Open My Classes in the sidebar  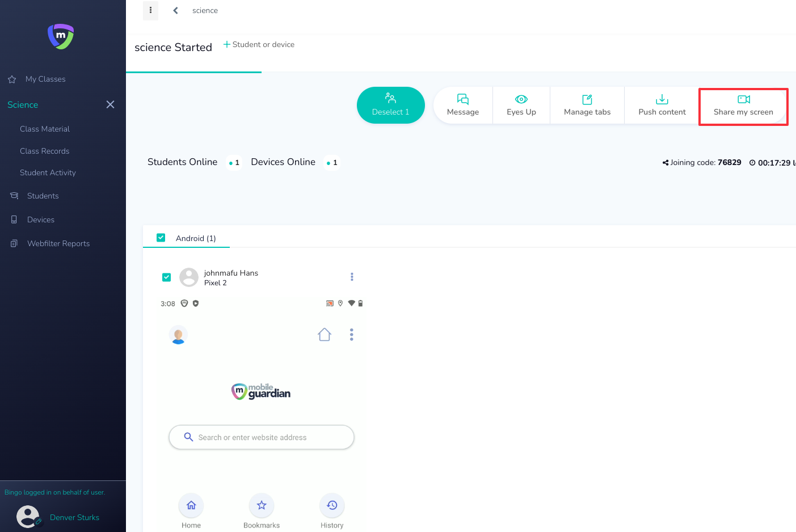coord(45,79)
